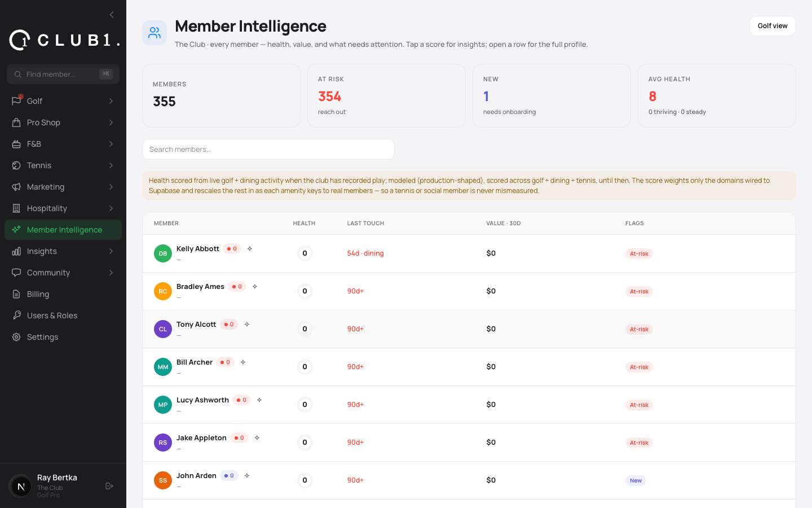Click John Arden's blue score badge
Viewport: 812px width, 508px height.
click(x=230, y=476)
